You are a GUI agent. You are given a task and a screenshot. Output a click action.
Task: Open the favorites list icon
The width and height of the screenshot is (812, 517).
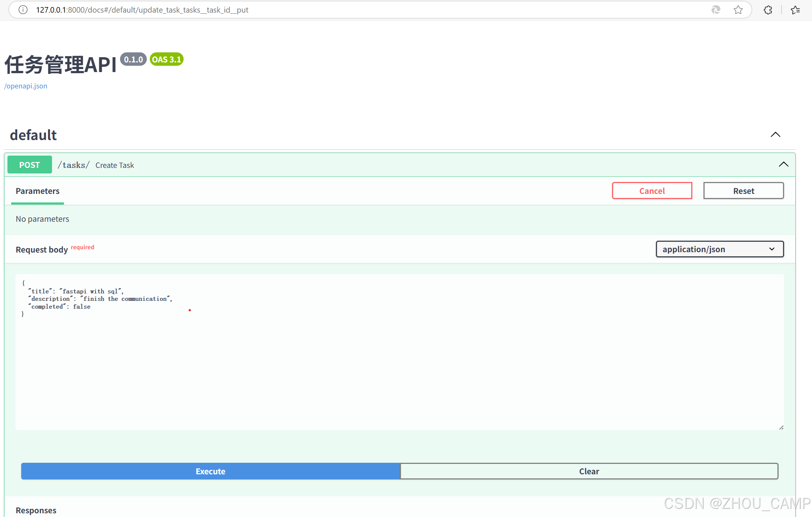(x=795, y=10)
